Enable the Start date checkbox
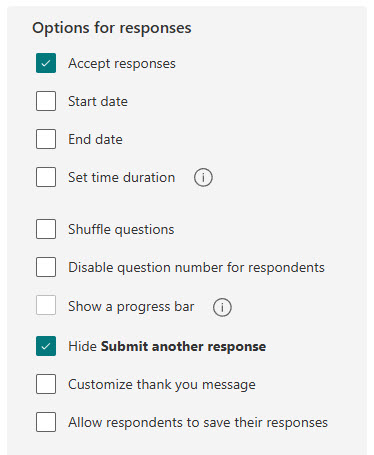 (x=46, y=101)
